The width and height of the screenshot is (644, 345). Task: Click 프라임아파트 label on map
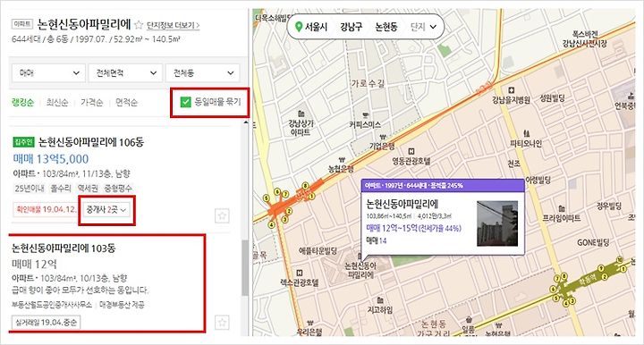click(562, 218)
